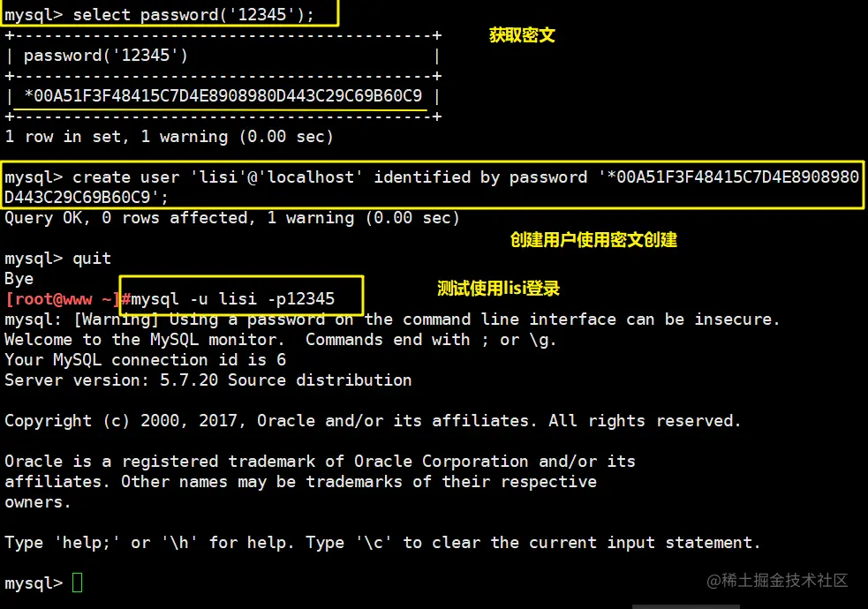Click the Welcome to MySQL monitor line
The width and height of the screenshot is (868, 609).
278,339
